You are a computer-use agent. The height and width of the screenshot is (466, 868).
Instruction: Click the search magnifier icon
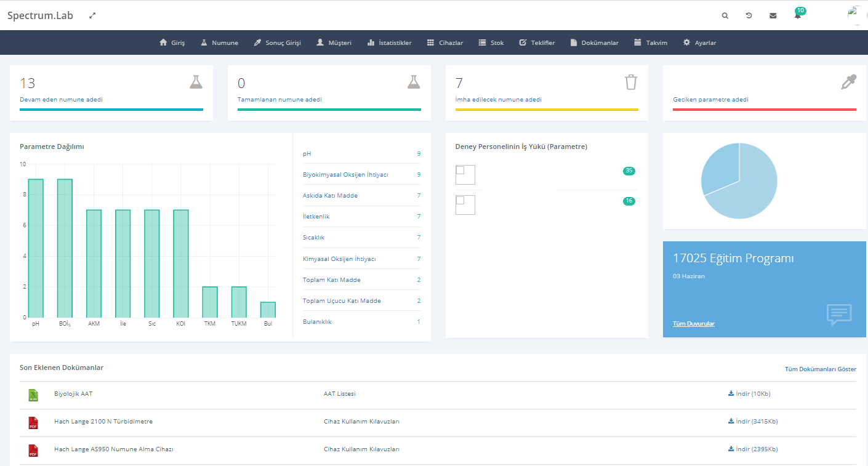725,16
